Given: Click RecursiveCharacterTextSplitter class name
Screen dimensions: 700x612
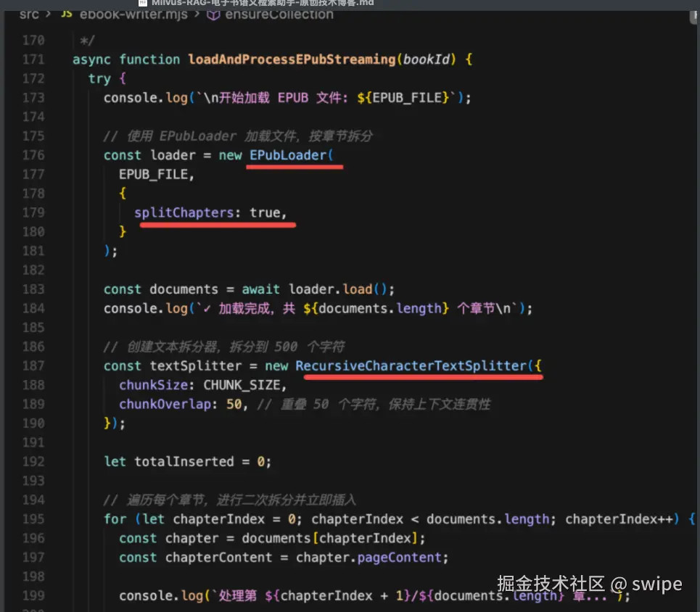Looking at the screenshot, I should pyautogui.click(x=411, y=366).
